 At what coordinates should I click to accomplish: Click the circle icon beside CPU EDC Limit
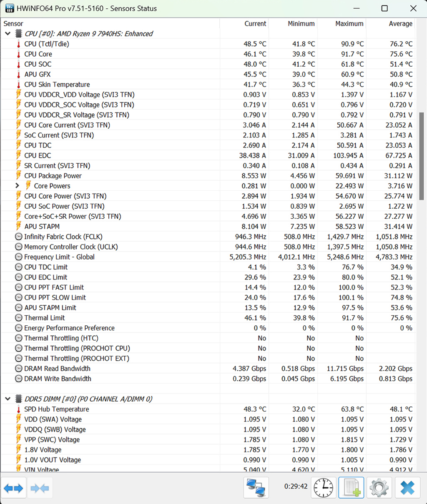[18, 277]
